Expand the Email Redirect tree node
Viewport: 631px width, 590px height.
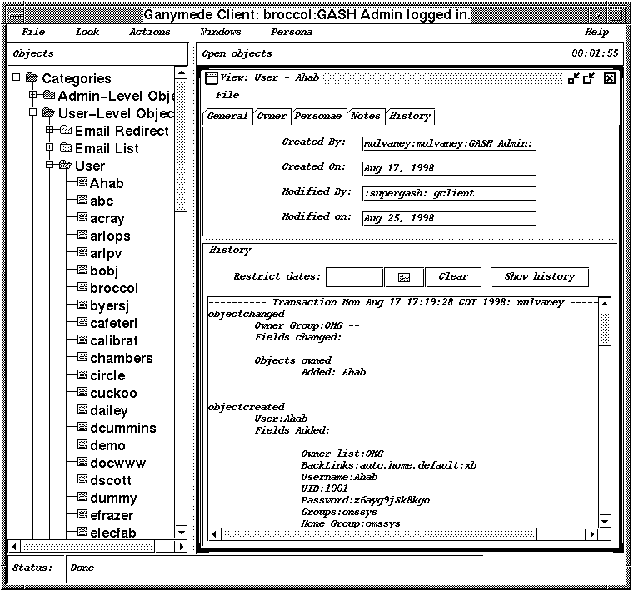click(x=49, y=130)
